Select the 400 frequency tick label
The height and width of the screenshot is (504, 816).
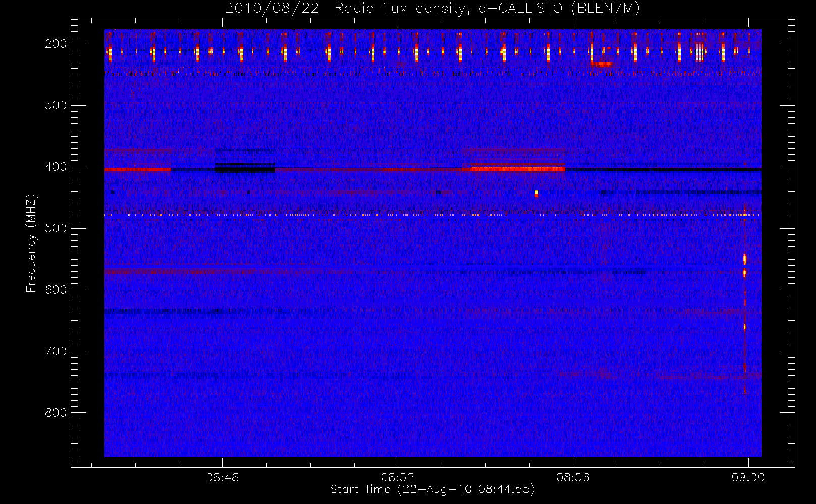tap(56, 167)
